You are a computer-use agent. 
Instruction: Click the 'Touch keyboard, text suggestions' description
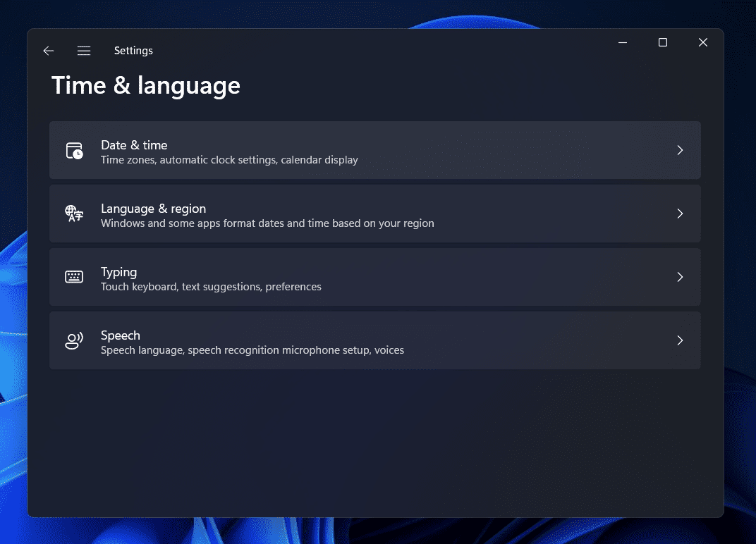pyautogui.click(x=211, y=287)
